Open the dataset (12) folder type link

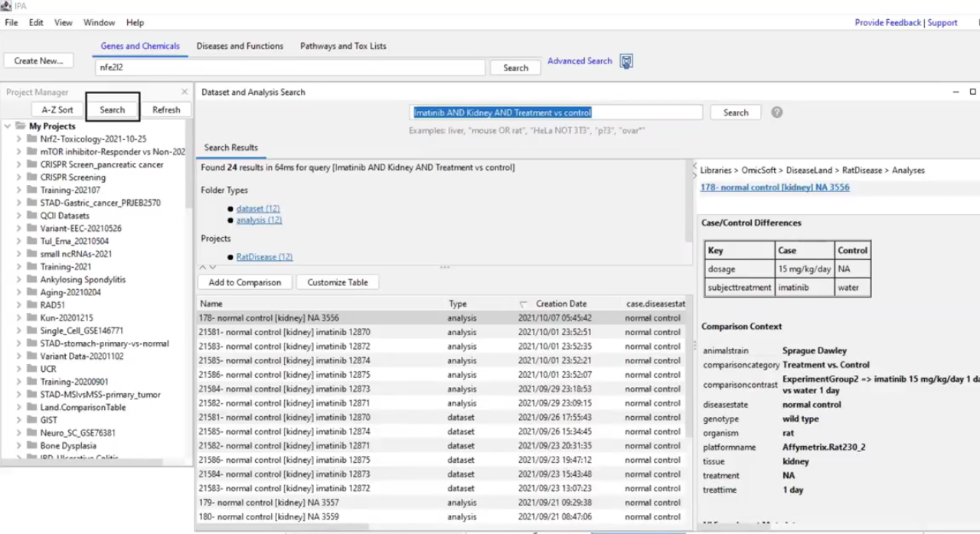coord(258,208)
